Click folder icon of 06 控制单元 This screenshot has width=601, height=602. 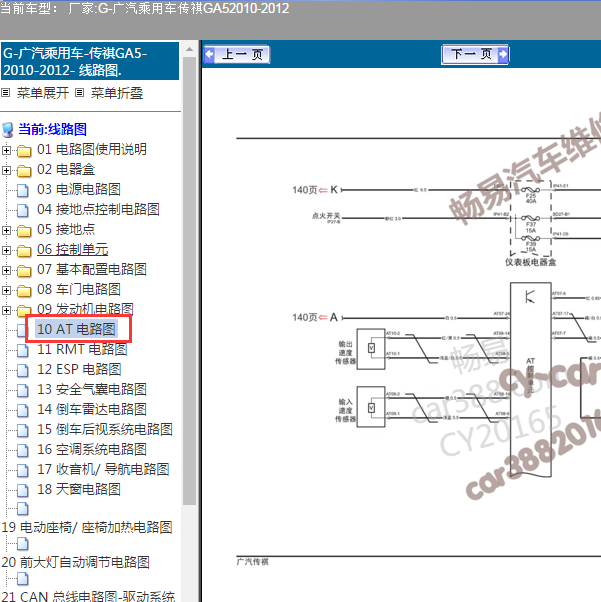pyautogui.click(x=24, y=251)
